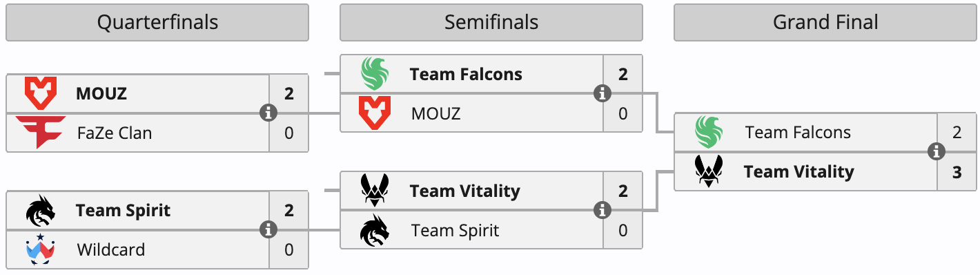Click Team Falcons name in semifinals
Image resolution: width=980 pixels, height=275 pixels.
click(x=466, y=74)
